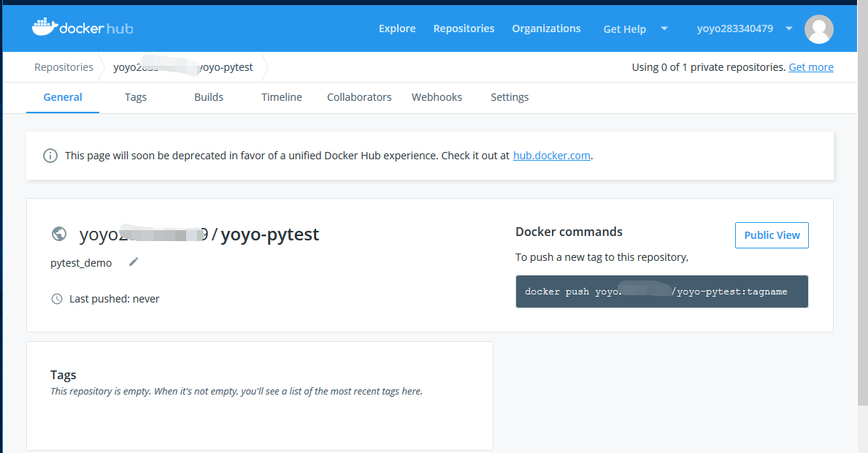Click the info icon in deprecation notice
868x453 pixels.
tap(50, 156)
